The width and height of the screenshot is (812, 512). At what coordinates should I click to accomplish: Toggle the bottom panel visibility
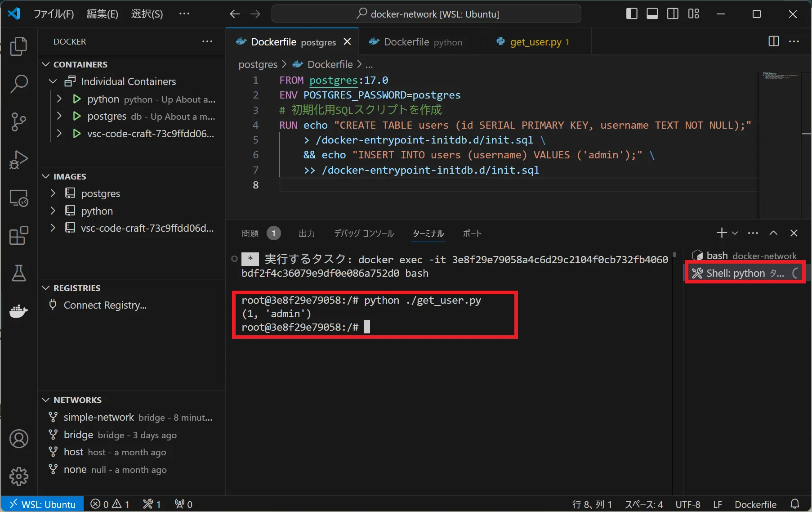[652, 13]
